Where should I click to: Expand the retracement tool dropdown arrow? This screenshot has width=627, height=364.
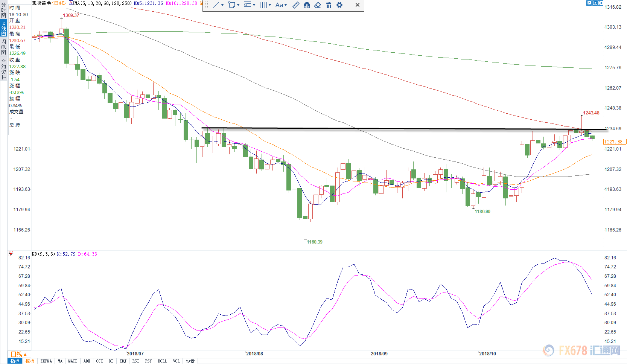pyautogui.click(x=254, y=5)
